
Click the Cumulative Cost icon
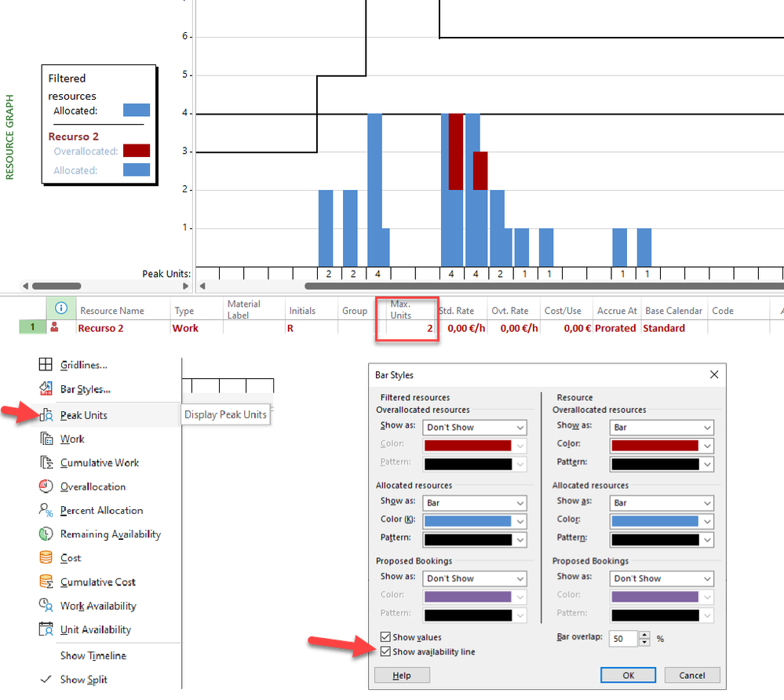[46, 582]
